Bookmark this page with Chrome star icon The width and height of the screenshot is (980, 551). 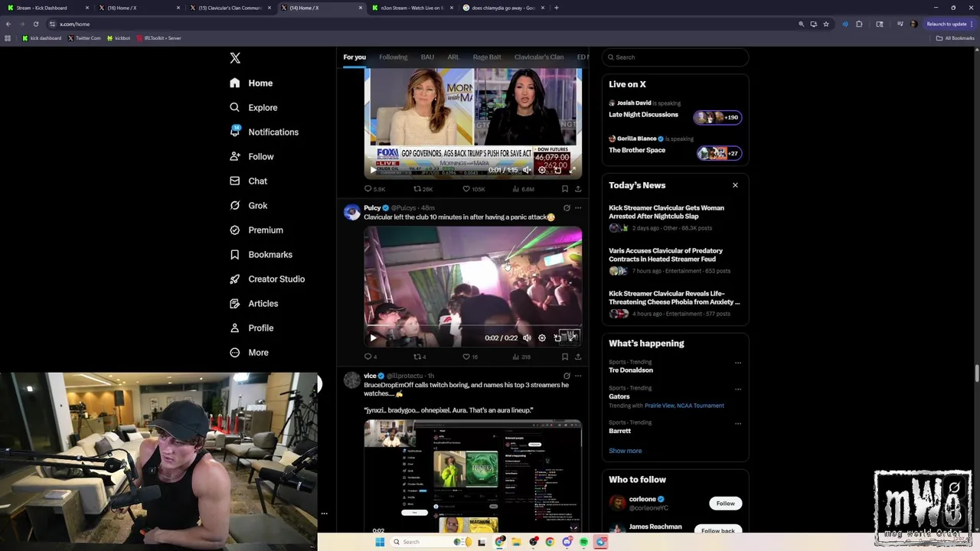pos(825,24)
